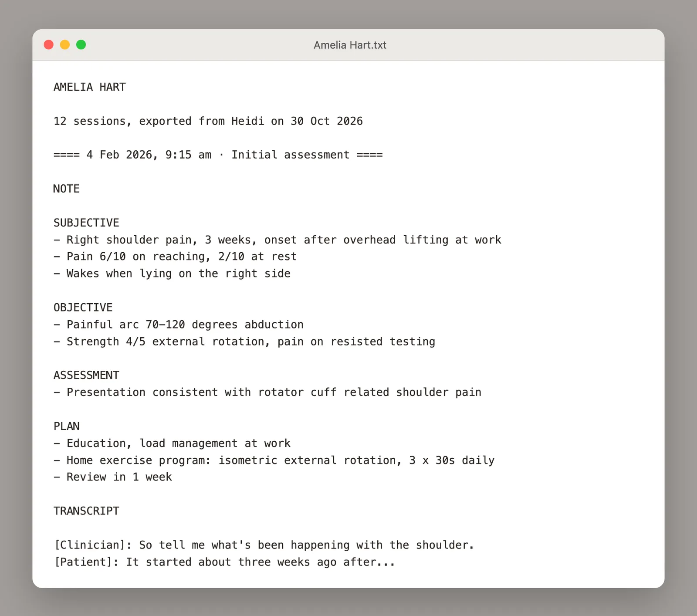Click the '[Patient]: It started about three weeks' line
The width and height of the screenshot is (697, 616).
pyautogui.click(x=225, y=562)
